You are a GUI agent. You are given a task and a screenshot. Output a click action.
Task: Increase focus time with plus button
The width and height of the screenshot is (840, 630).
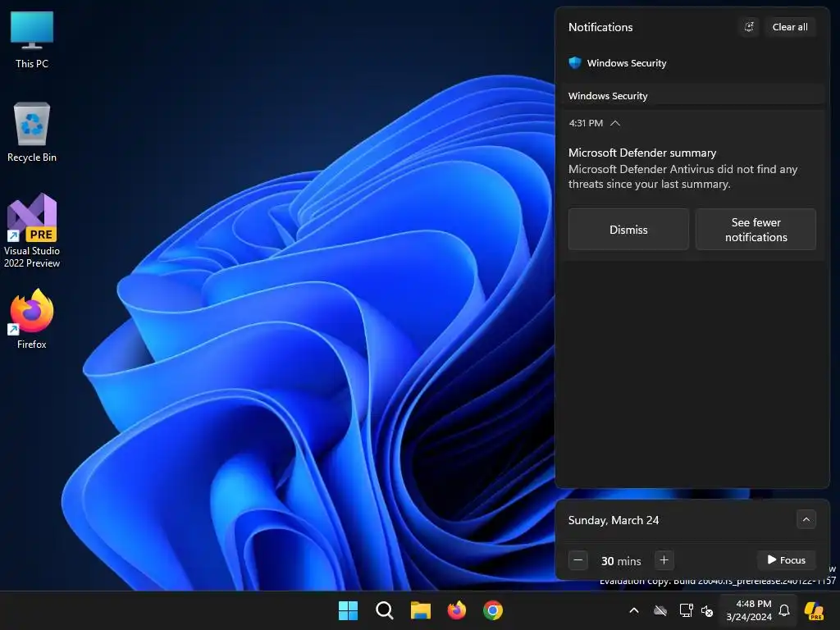tap(664, 560)
